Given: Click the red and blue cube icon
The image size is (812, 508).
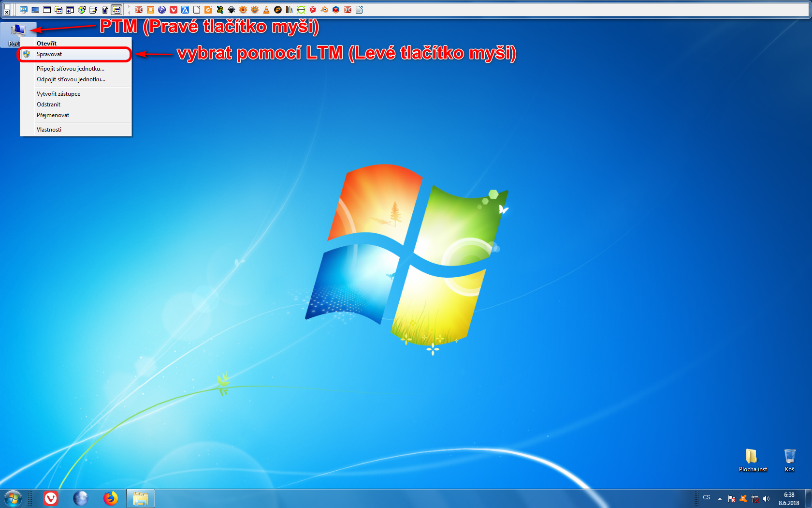Looking at the screenshot, I should [x=336, y=10].
